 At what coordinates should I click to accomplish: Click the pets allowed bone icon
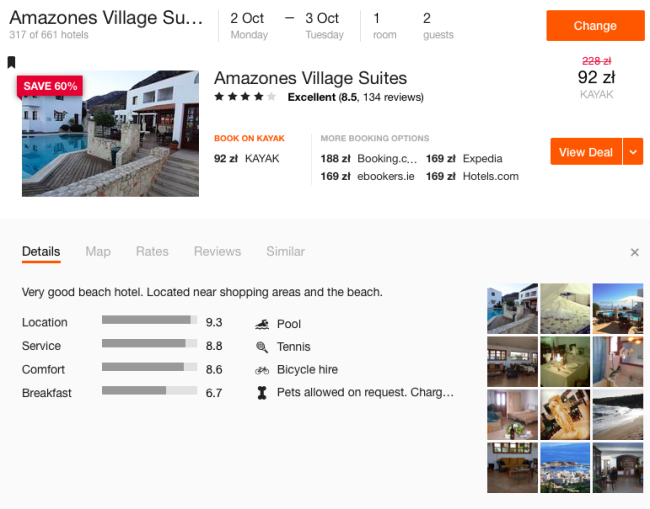(262, 393)
